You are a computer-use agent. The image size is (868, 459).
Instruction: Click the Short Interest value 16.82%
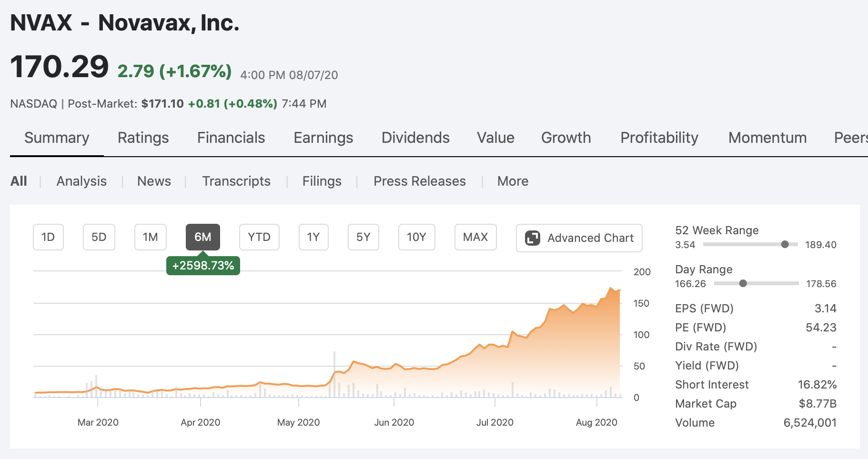click(817, 384)
